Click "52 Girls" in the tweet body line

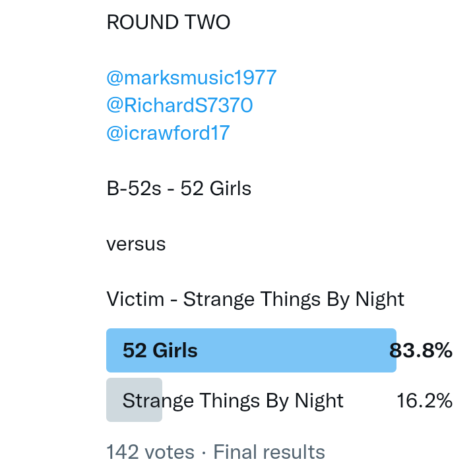(216, 189)
